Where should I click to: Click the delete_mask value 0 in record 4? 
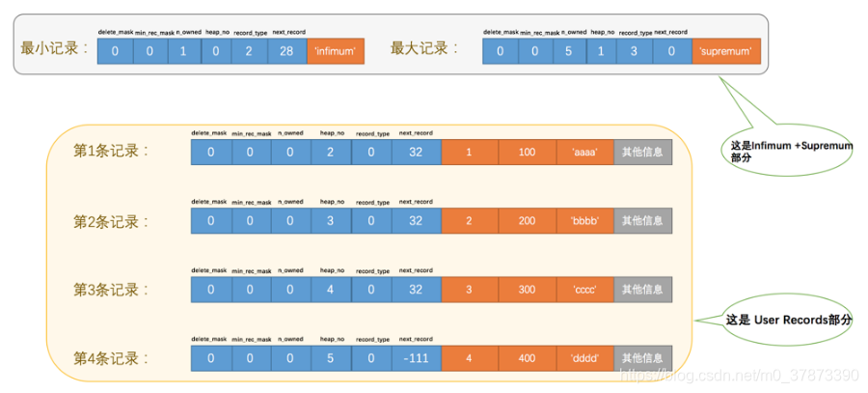pyautogui.click(x=211, y=358)
